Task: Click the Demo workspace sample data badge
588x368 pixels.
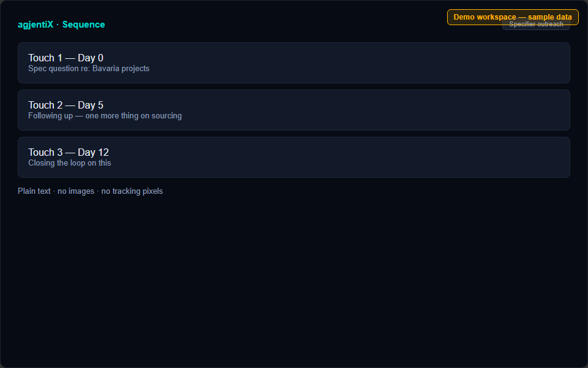Action: click(x=513, y=17)
